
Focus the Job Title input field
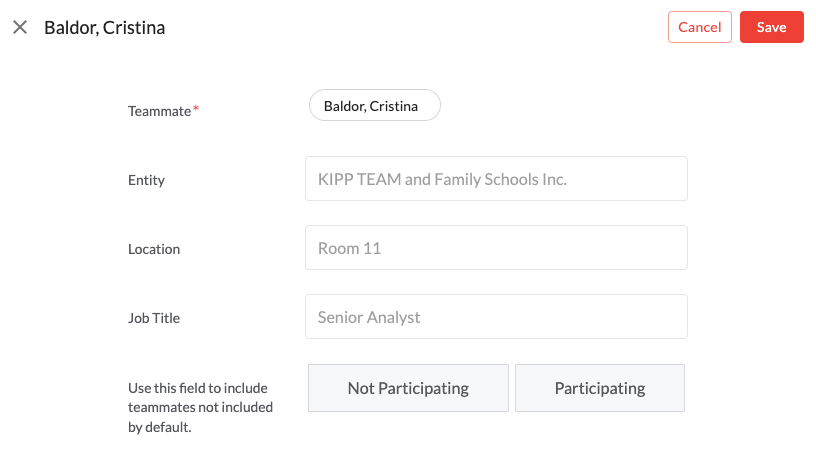(496, 317)
